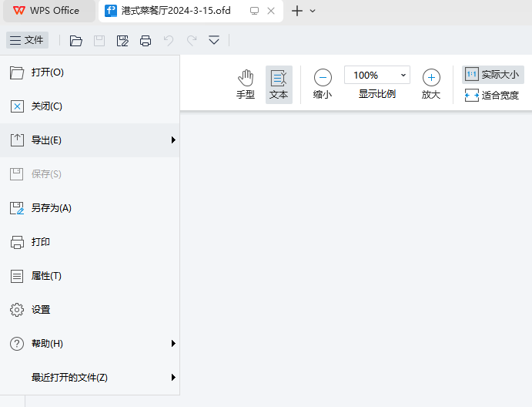
Task: Open the 100% zoom ratio dropdown
Action: pyautogui.click(x=403, y=75)
